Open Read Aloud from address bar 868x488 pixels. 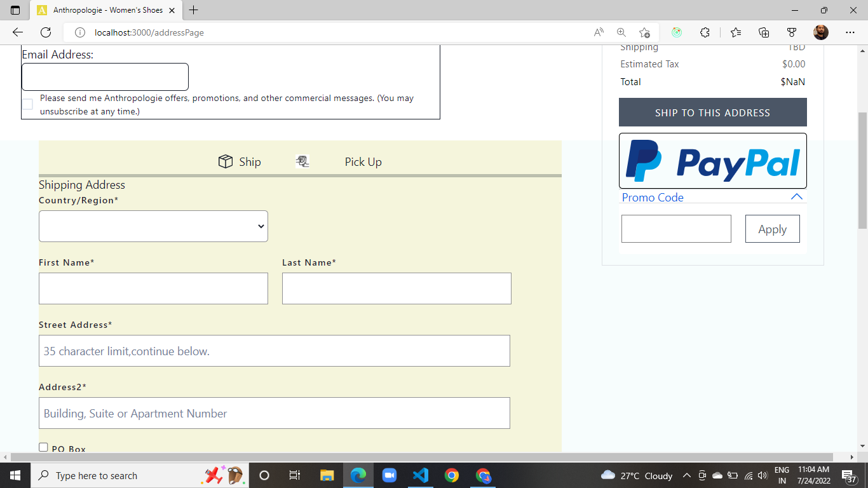599,32
